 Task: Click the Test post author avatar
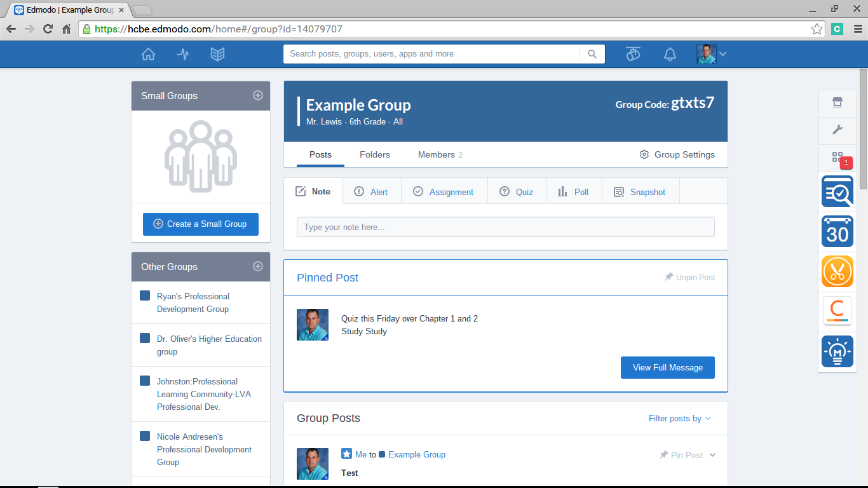coord(313,464)
